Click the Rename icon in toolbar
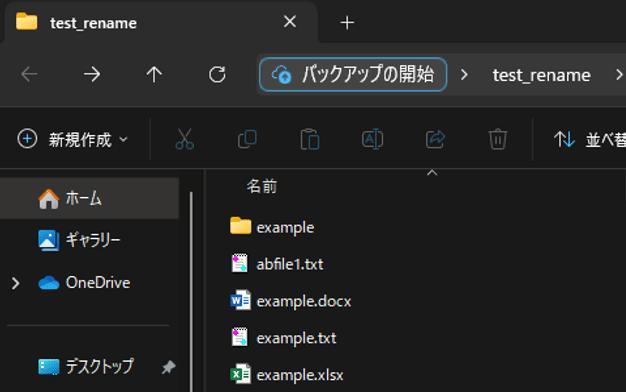This screenshot has height=392, width=626. point(372,139)
